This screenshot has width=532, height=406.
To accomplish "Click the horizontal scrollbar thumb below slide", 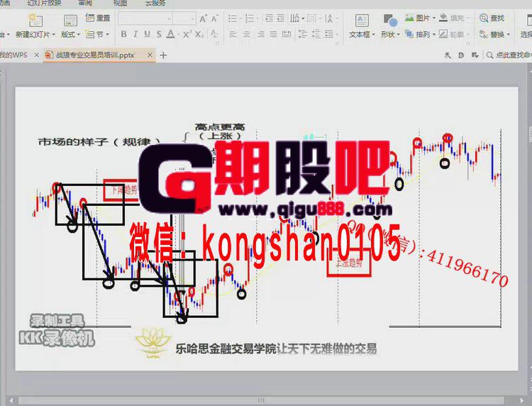I will click(x=261, y=400).
